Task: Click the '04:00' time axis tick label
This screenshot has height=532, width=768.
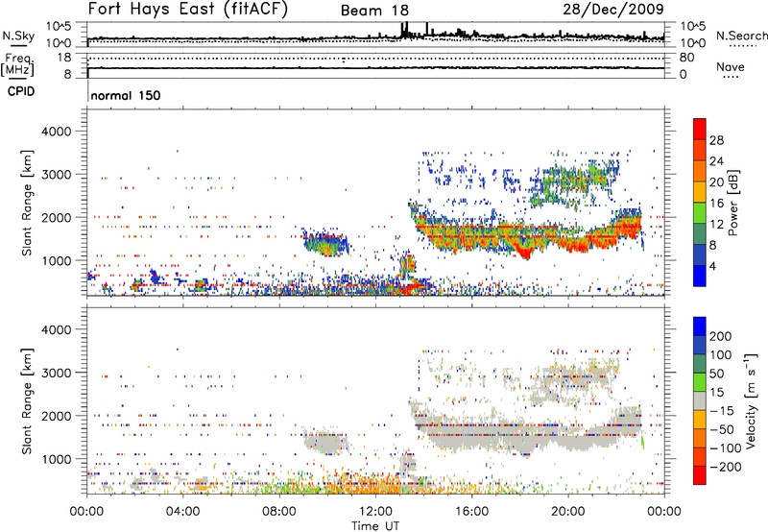Action: coord(183,512)
